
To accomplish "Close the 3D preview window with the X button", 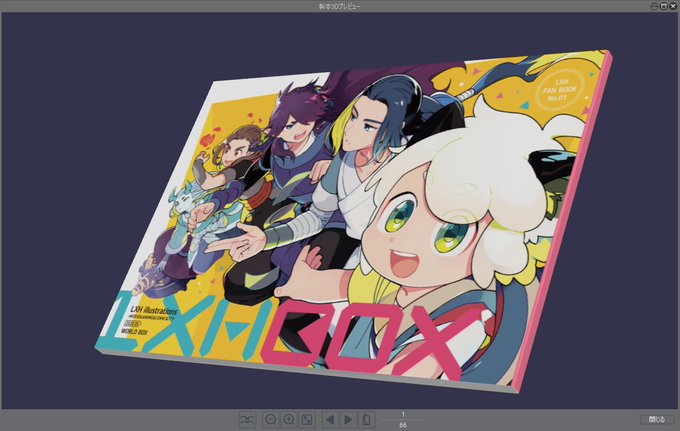I will (673, 6).
